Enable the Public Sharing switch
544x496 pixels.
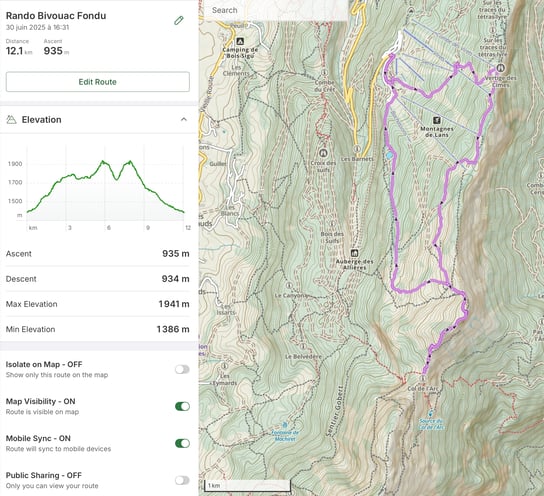pos(182,480)
